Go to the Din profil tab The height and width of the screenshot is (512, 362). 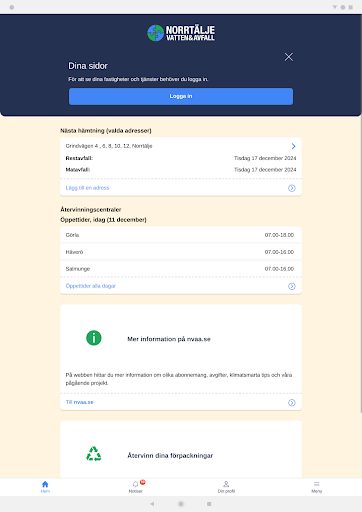[226, 487]
